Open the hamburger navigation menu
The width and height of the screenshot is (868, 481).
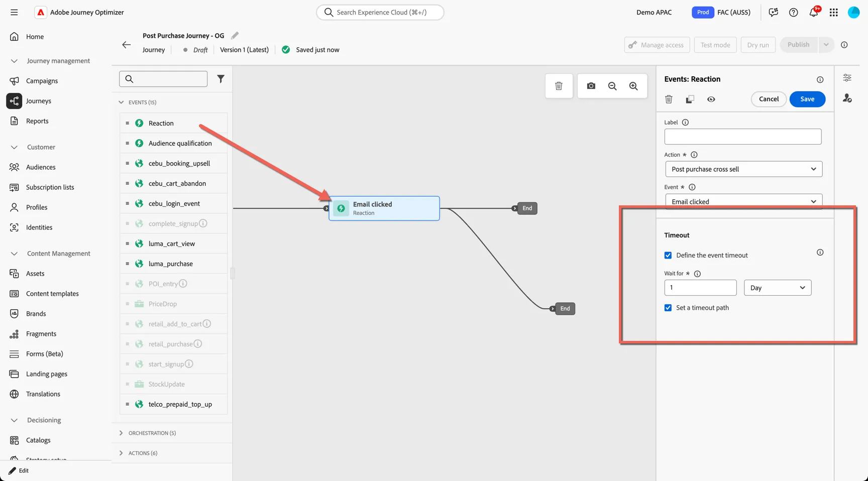[14, 12]
